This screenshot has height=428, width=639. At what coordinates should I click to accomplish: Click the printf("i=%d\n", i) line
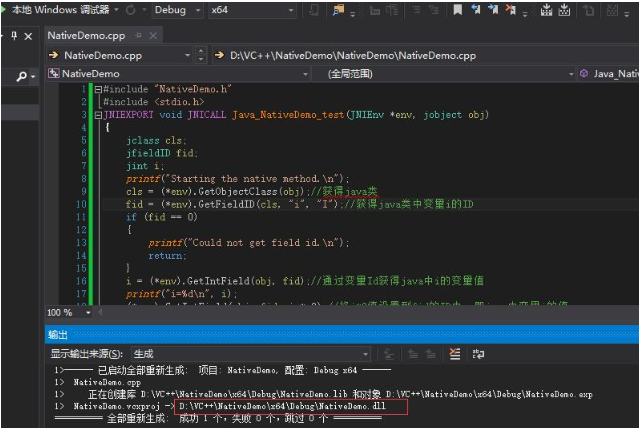pos(181,293)
